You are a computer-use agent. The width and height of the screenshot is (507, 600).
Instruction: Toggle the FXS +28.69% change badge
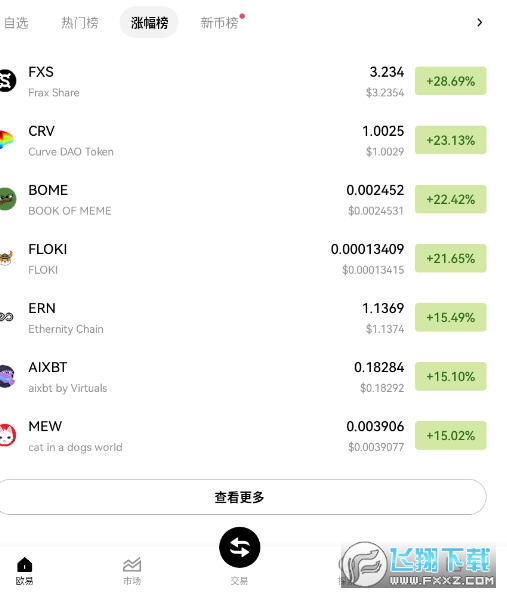451,81
